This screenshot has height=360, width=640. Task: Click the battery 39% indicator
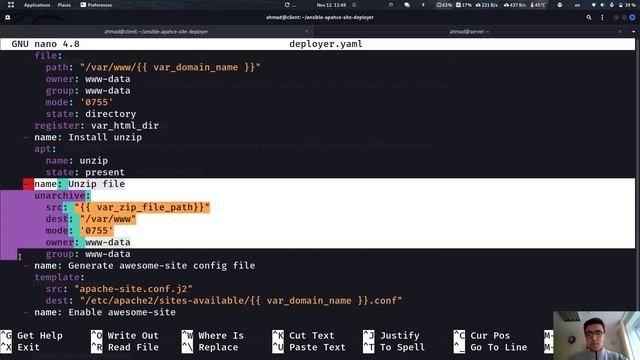click(x=627, y=5)
